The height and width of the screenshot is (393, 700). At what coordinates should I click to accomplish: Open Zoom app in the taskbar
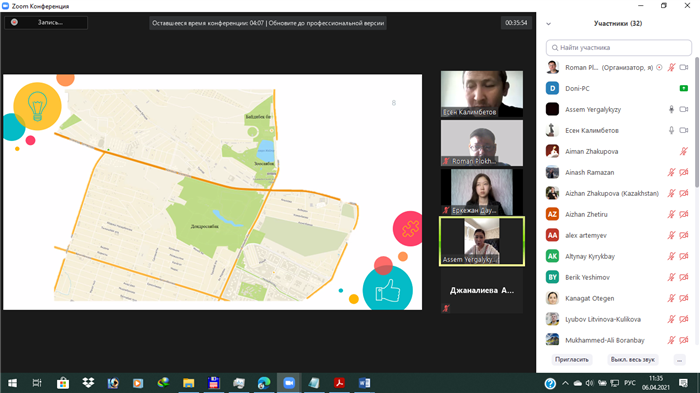(289, 383)
